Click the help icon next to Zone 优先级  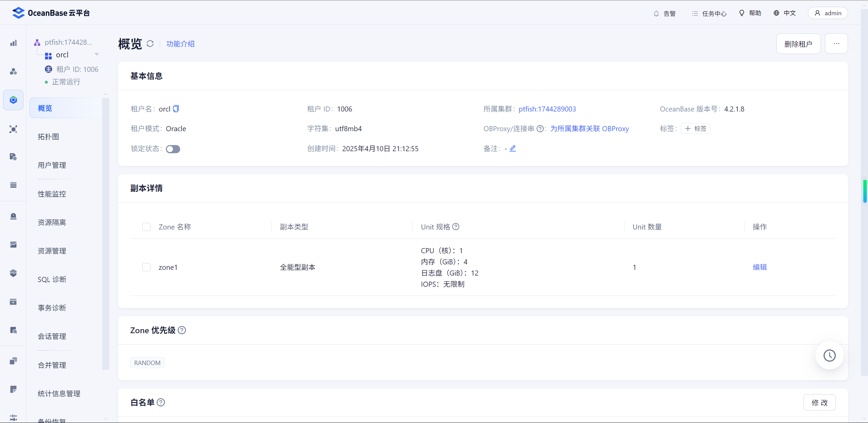[x=182, y=330]
